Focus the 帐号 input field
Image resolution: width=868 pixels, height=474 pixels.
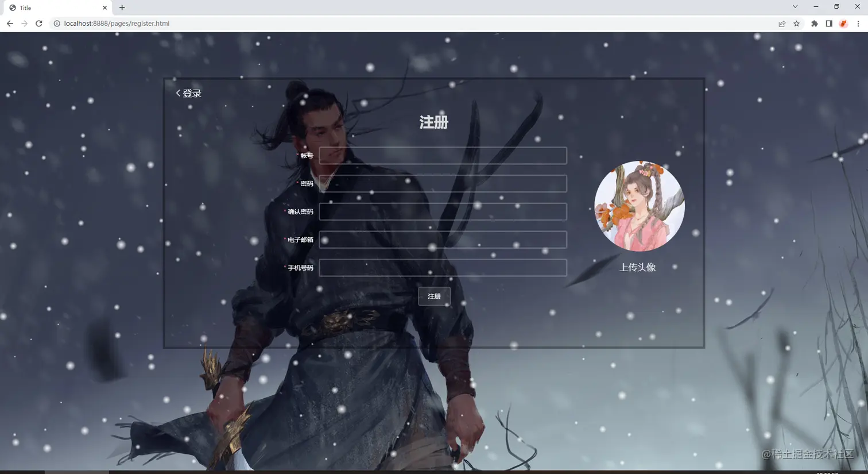[443, 156]
